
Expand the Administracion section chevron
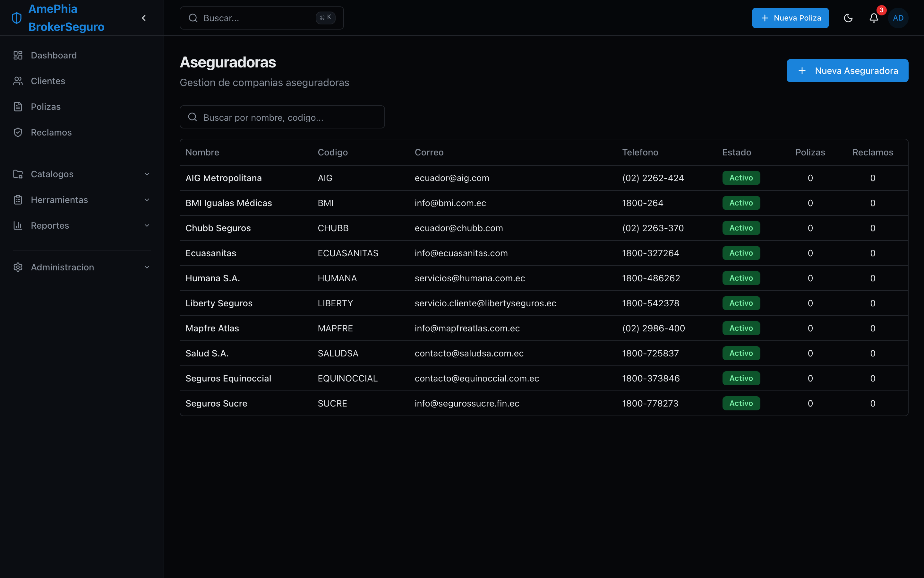[x=147, y=267]
